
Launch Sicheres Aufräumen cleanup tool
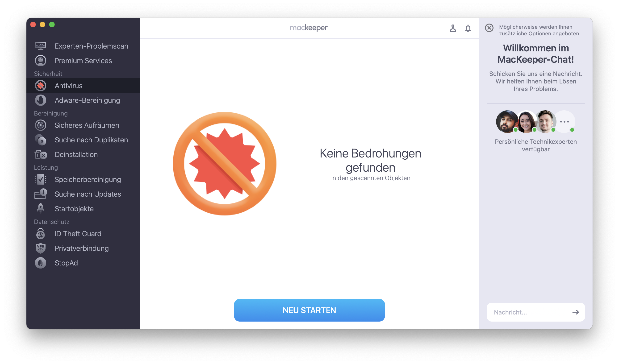[87, 125]
